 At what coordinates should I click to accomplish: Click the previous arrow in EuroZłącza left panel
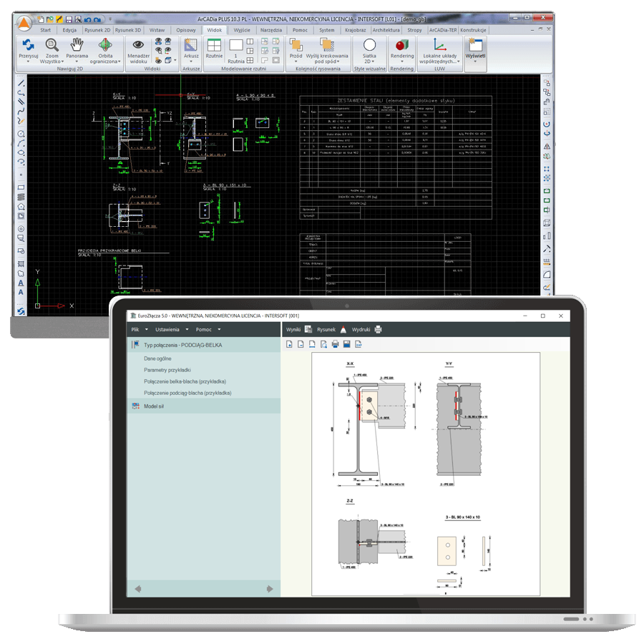pos(138,589)
